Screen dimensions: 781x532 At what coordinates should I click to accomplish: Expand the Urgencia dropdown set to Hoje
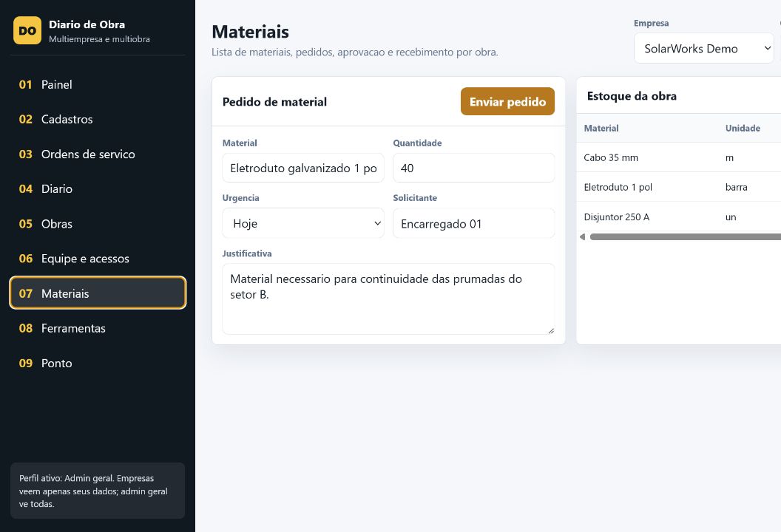[x=303, y=223]
